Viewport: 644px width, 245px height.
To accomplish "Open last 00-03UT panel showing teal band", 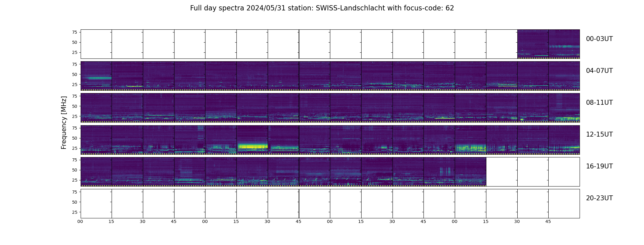I will 564,44.
